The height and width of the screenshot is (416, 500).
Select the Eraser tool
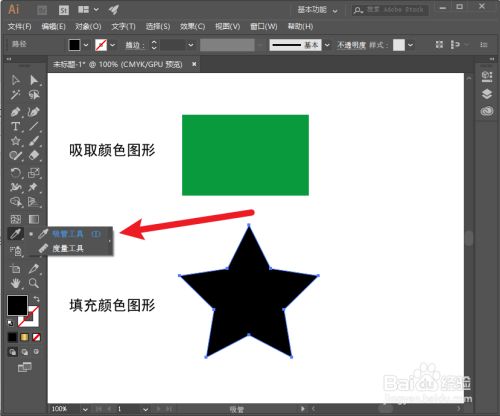coord(34,156)
